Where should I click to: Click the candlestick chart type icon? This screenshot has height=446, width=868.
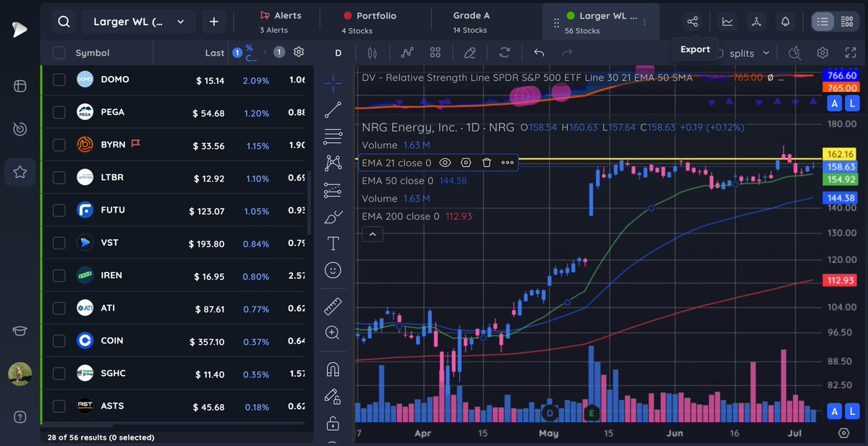pos(373,53)
